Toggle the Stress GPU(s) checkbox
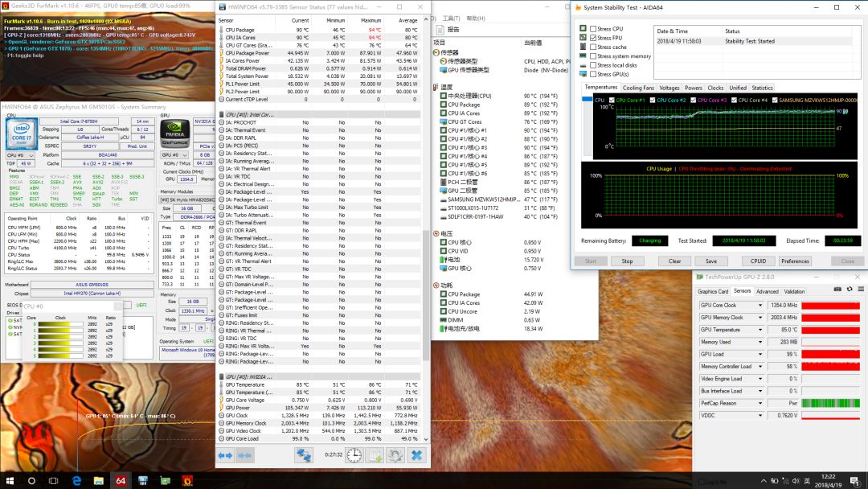This screenshot has width=868, height=489. click(593, 74)
